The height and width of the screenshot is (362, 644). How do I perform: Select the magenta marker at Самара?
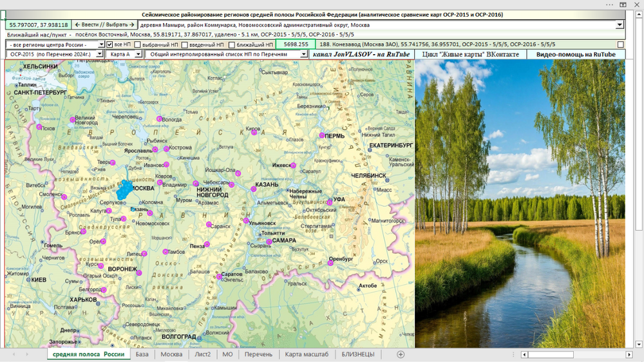click(x=269, y=242)
